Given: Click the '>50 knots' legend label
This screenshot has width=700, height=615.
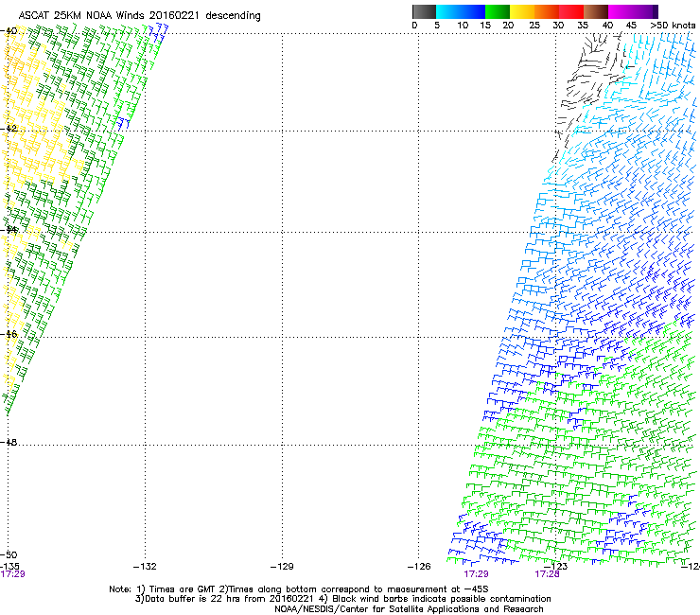Looking at the screenshot, I should coord(673,25).
